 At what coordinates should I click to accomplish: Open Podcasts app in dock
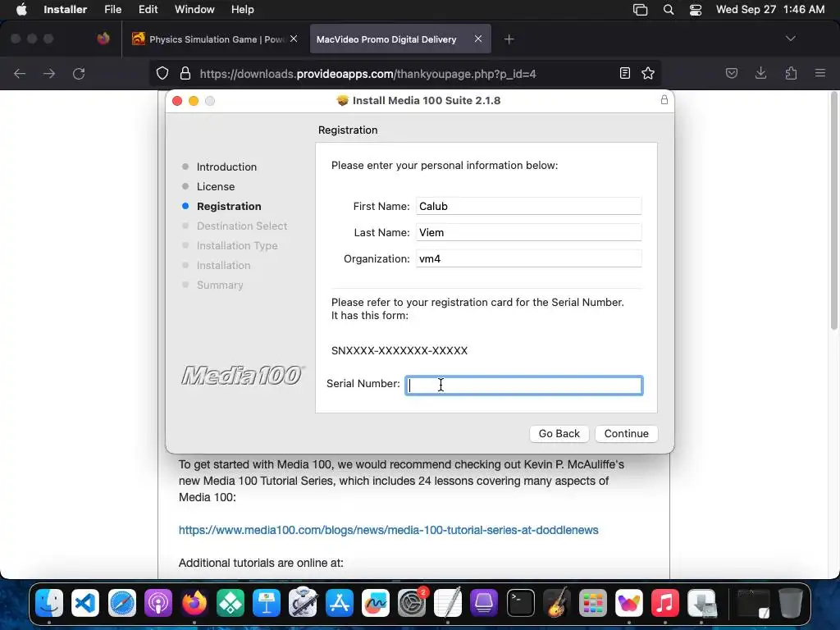pyautogui.click(x=158, y=602)
